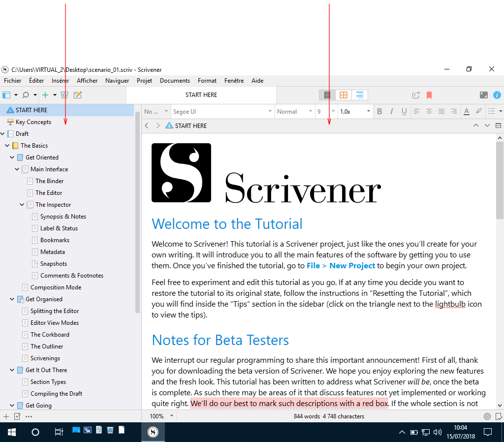The width and height of the screenshot is (504, 442).
Task: Select Compiling the Draft in binder
Action: pyautogui.click(x=56, y=393)
